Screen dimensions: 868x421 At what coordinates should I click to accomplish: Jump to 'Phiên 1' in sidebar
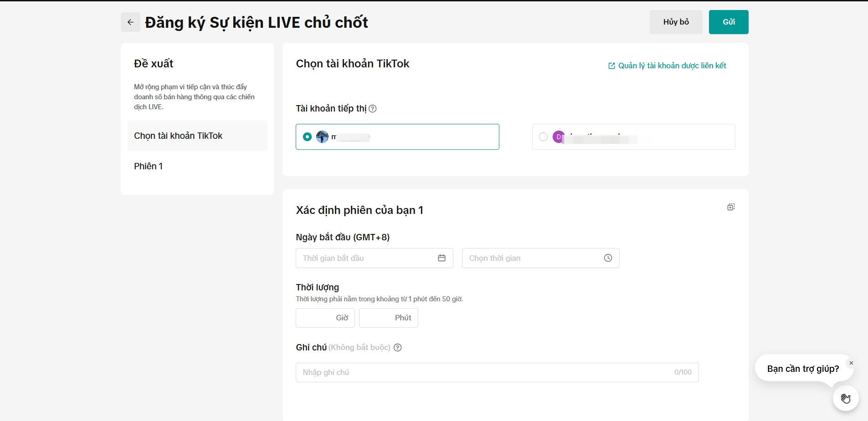click(149, 166)
